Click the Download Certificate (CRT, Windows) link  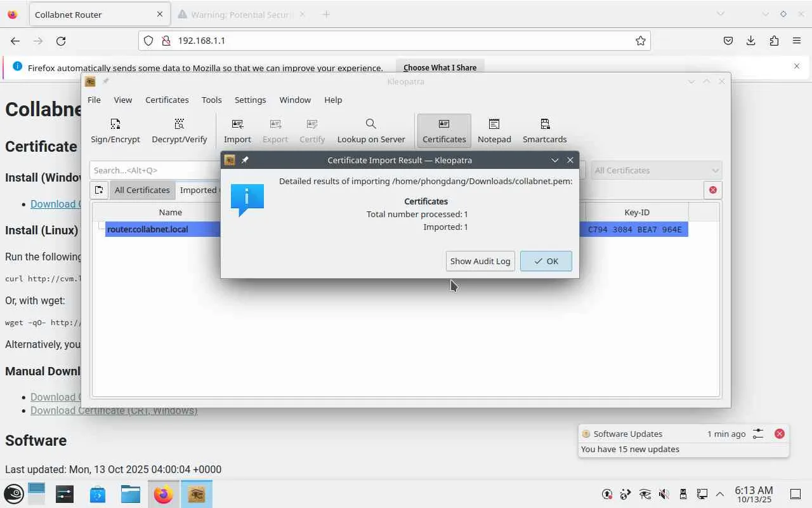tap(114, 410)
